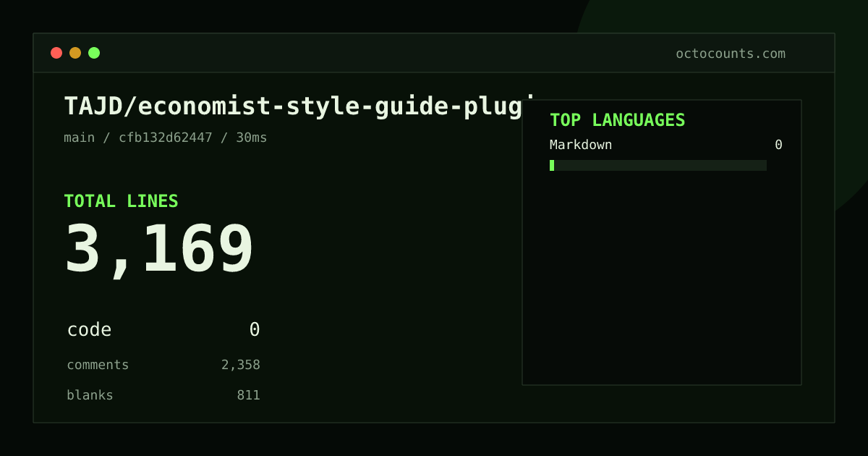
Task: Open the octocounts.com link
Action: (731, 54)
